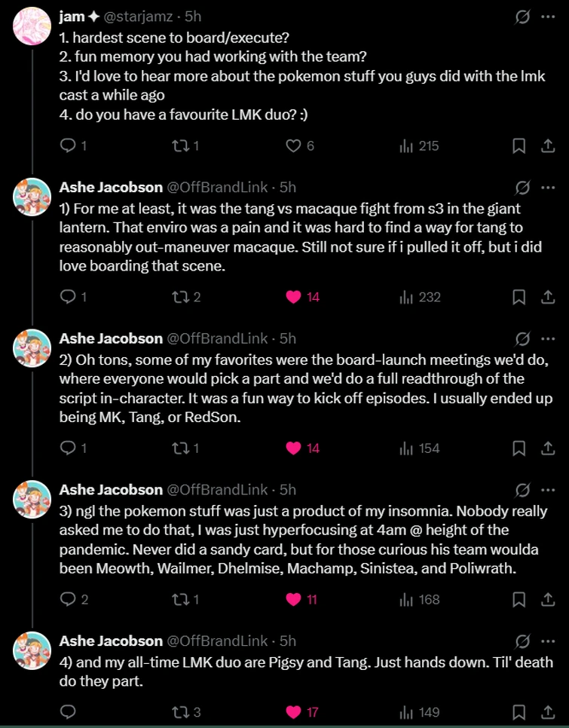The height and width of the screenshot is (728, 569).
Task: View analytics on jam's tweet showing 215 views
Action: coord(407,145)
